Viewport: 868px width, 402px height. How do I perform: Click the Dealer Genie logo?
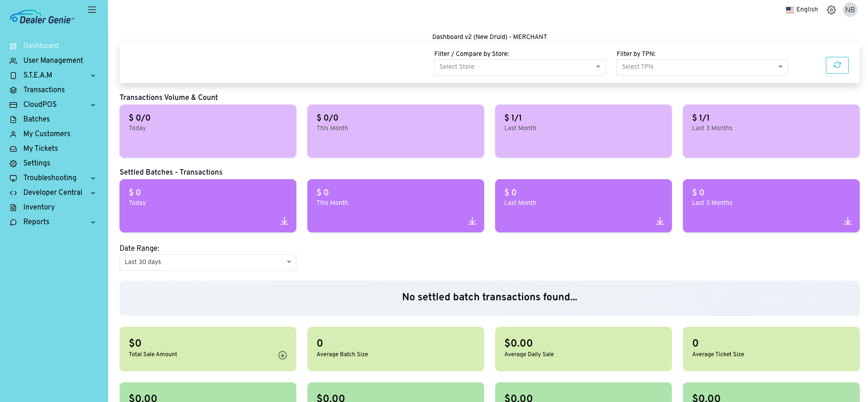(42, 17)
